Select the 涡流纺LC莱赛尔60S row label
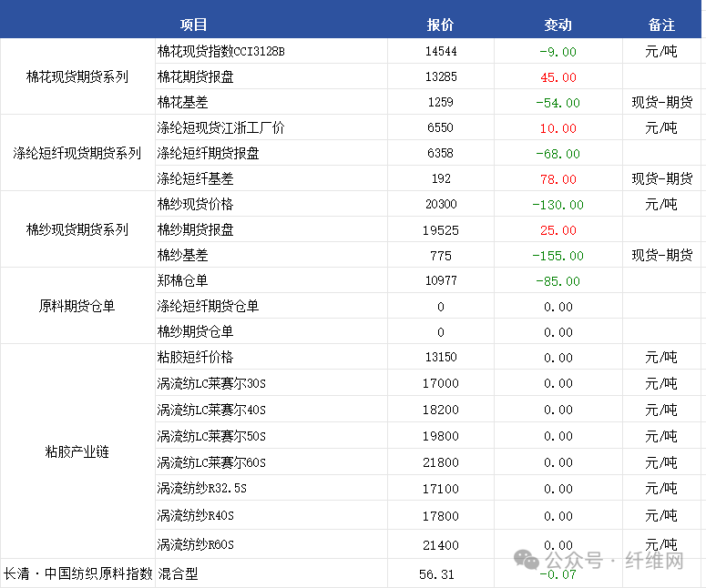The image size is (706, 588). click(211, 462)
